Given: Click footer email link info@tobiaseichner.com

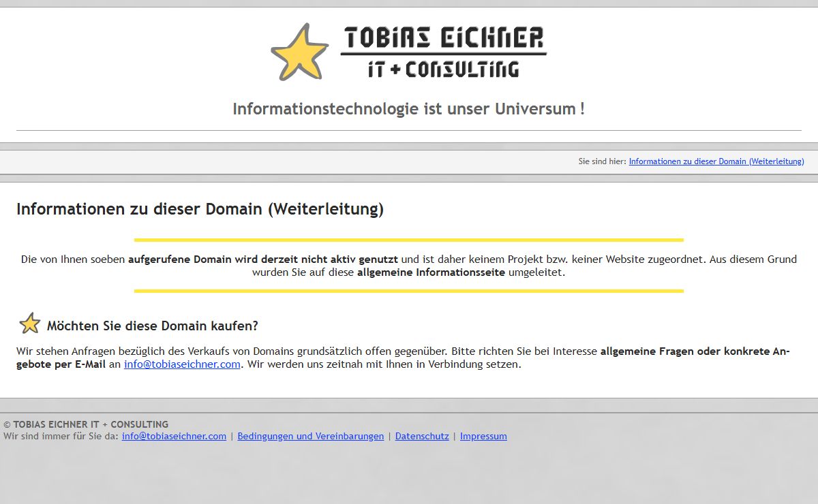Looking at the screenshot, I should tap(174, 437).
